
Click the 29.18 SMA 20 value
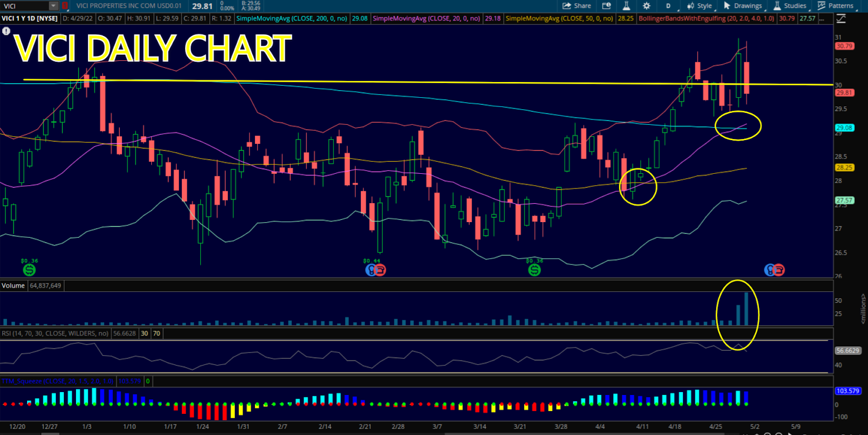(493, 18)
